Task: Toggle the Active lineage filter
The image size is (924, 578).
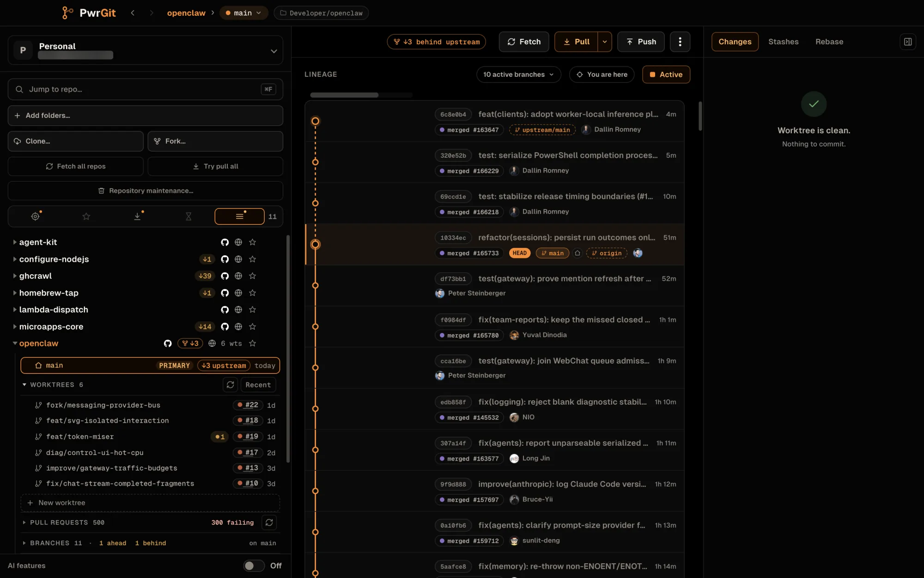Action: pos(666,74)
